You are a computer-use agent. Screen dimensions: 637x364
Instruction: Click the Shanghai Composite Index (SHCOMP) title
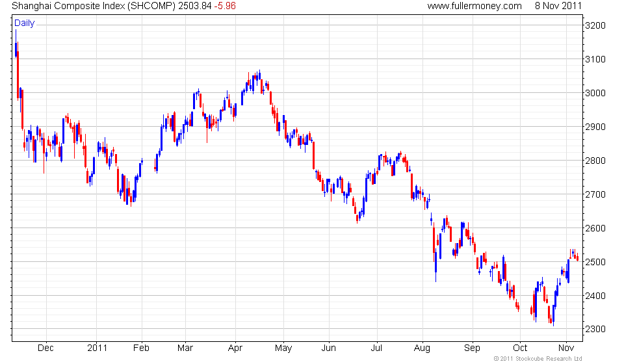point(94,6)
